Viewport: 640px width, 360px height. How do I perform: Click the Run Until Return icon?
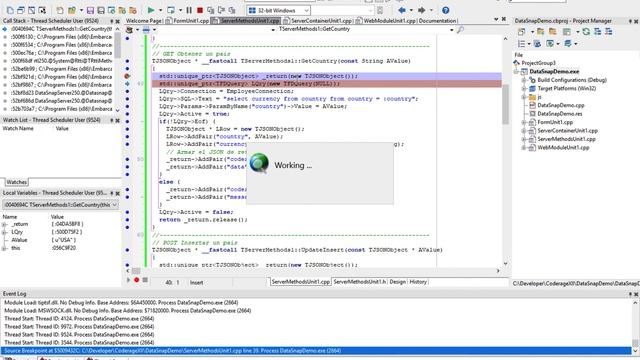(x=232, y=10)
